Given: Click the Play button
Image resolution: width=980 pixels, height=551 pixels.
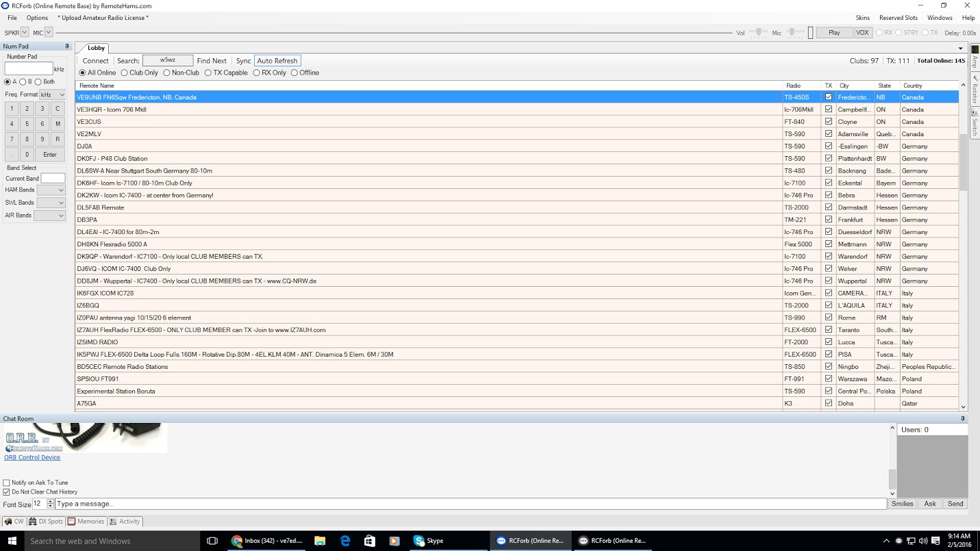Looking at the screenshot, I should [x=834, y=32].
